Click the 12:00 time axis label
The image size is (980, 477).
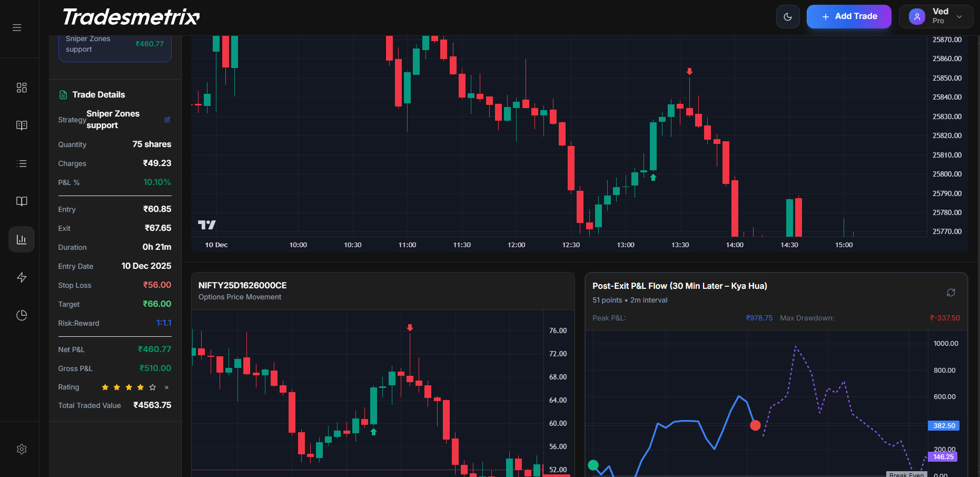[517, 245]
